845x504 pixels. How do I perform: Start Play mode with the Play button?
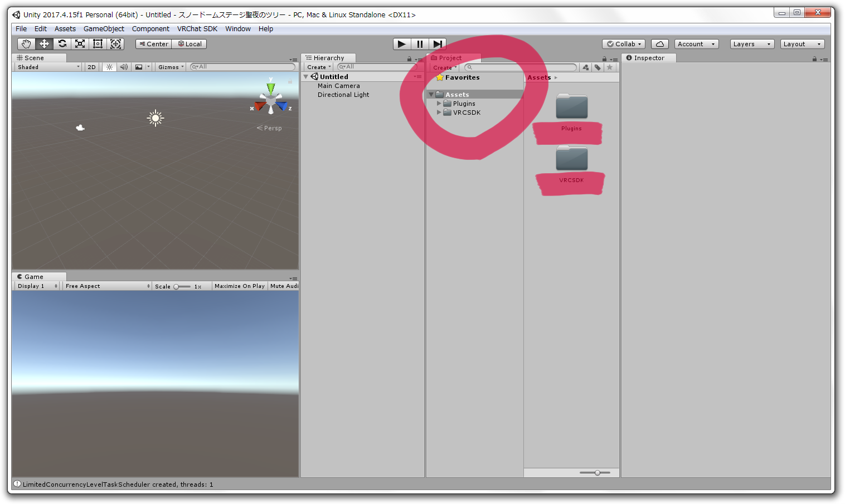tap(402, 44)
